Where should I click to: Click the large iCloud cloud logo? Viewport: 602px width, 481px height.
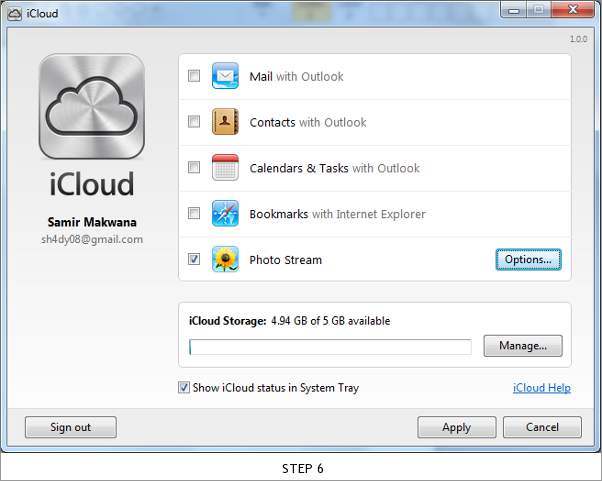(92, 106)
